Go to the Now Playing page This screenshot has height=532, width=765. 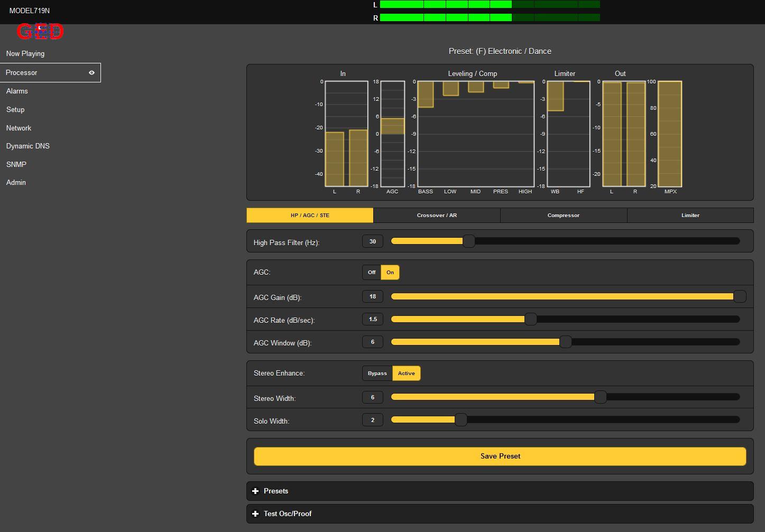(25, 54)
